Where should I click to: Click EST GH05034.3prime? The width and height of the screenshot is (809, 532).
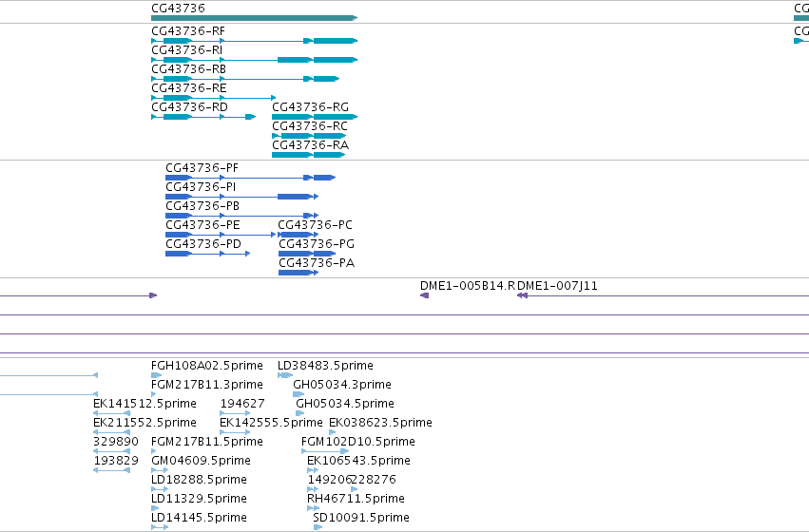(x=299, y=395)
